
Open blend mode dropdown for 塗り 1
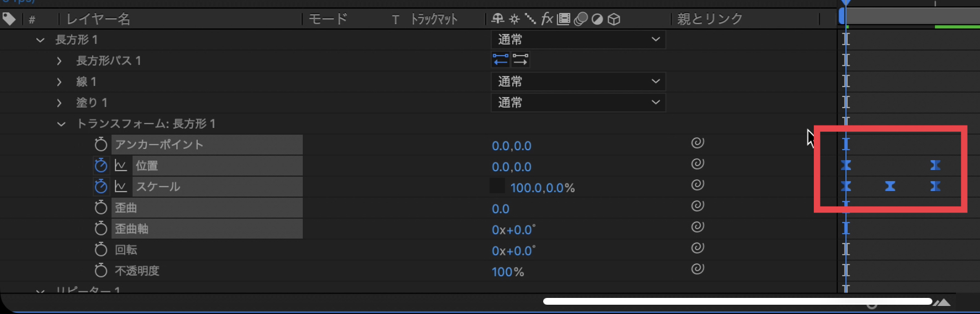click(x=578, y=103)
